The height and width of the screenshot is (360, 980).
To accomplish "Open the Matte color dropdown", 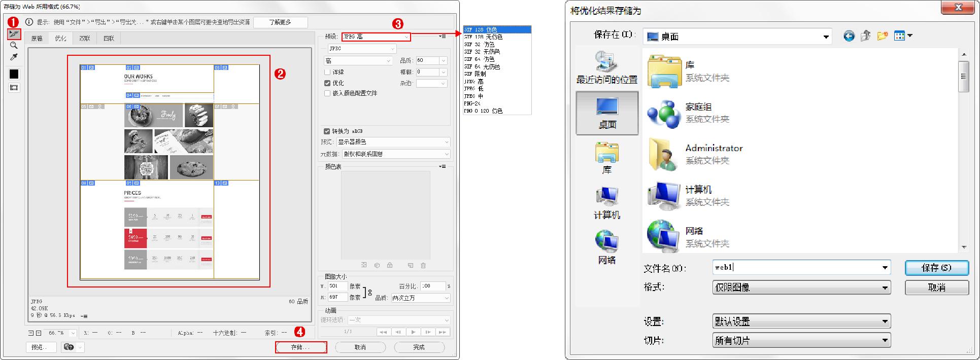I will [x=432, y=83].
